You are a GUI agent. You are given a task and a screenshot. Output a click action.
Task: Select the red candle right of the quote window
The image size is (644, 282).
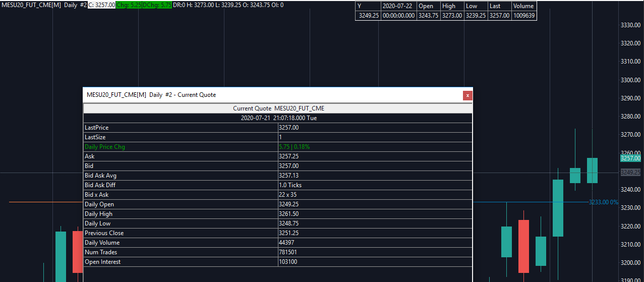(x=524, y=246)
